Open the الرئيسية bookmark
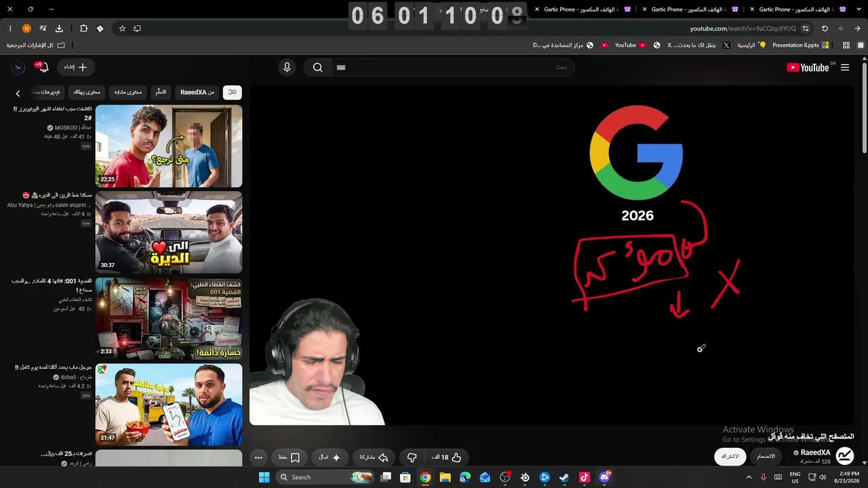 tap(751, 45)
